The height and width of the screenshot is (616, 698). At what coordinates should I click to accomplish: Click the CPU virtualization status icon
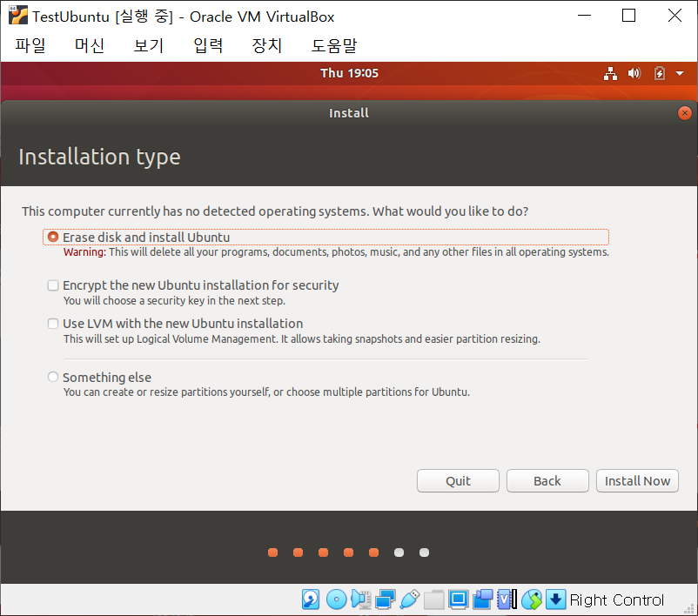coord(507,599)
